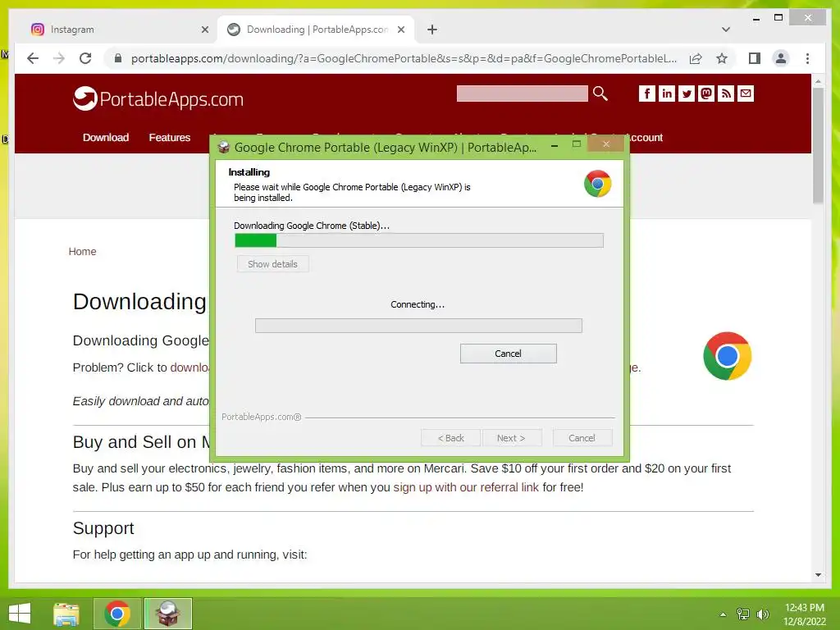Open the Features menu on site
The width and height of the screenshot is (840, 630).
click(169, 137)
